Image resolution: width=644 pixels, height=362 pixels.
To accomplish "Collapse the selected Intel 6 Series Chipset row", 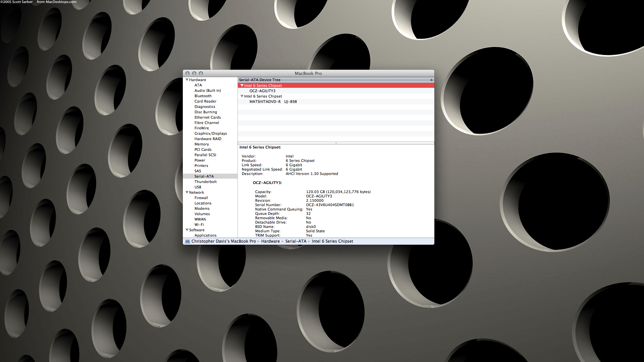I will [x=242, y=85].
